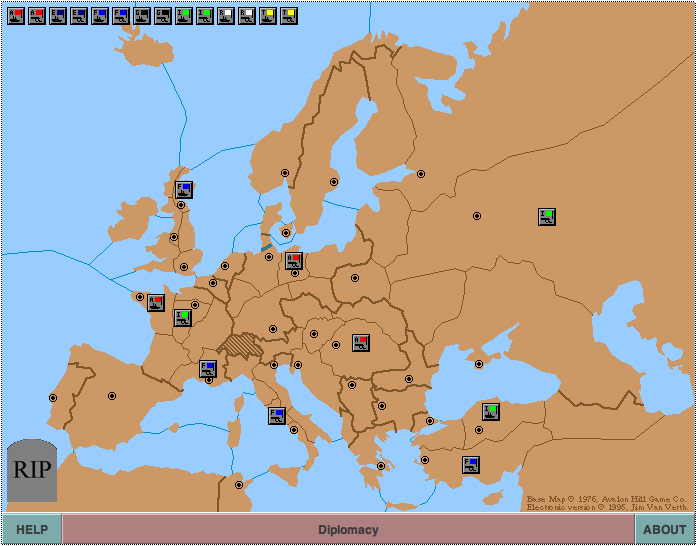Select the red A fleet at Brest
This screenshot has height=546, width=700.
(156, 303)
